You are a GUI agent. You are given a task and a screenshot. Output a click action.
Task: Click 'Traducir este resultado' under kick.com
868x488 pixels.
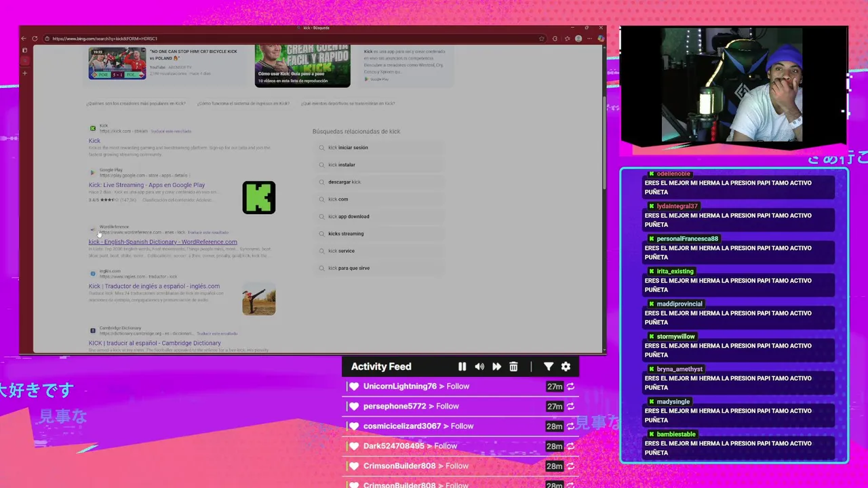pyautogui.click(x=171, y=131)
